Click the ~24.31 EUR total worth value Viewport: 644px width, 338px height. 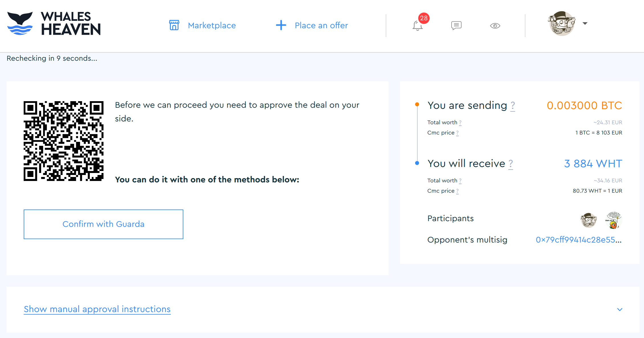(608, 123)
